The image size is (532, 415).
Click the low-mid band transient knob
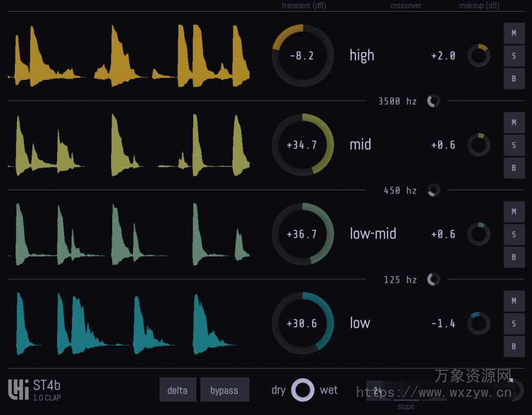302,234
